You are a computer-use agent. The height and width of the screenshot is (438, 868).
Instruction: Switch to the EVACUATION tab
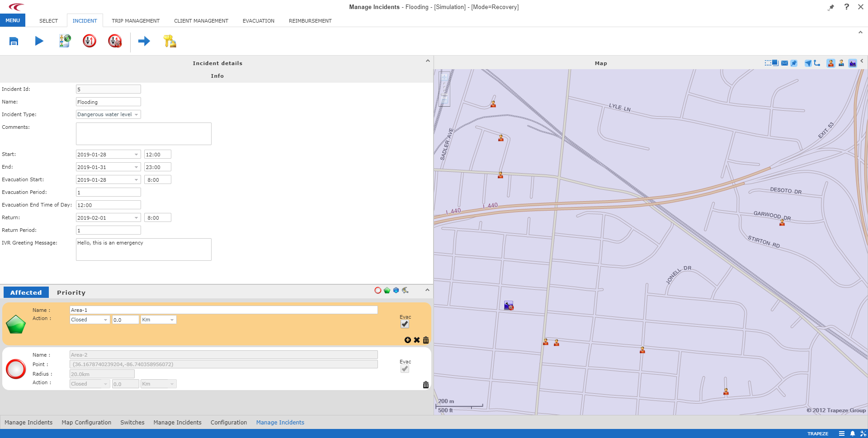click(x=258, y=20)
